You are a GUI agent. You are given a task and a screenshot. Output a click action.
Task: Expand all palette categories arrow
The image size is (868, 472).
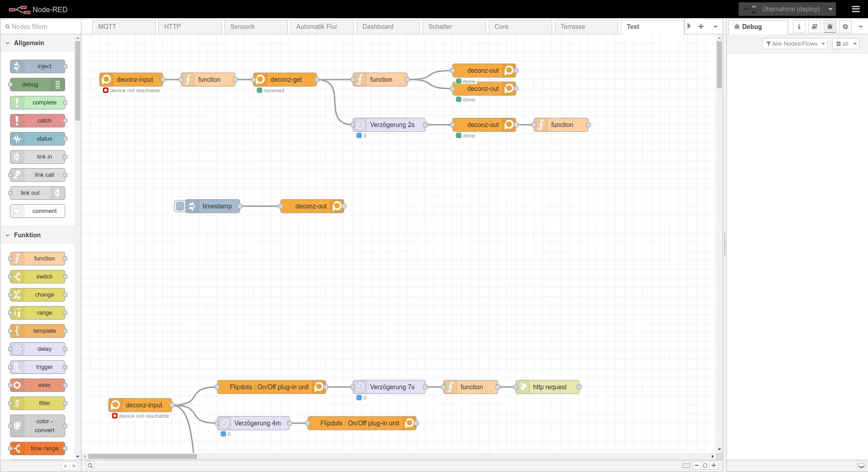coord(74,466)
